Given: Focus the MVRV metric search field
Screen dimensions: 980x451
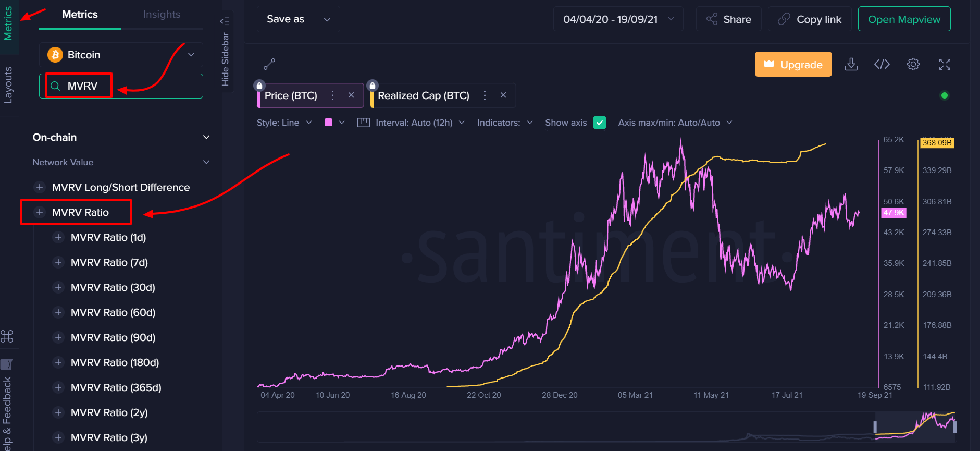Looking at the screenshot, I should (x=121, y=86).
